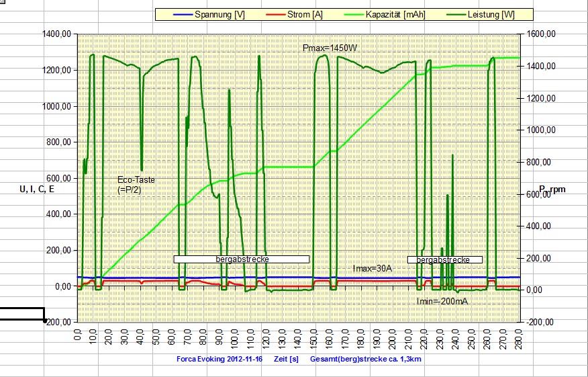Select the right bergabstrecke text box
Screen dimensions: 588x377
tap(444, 259)
